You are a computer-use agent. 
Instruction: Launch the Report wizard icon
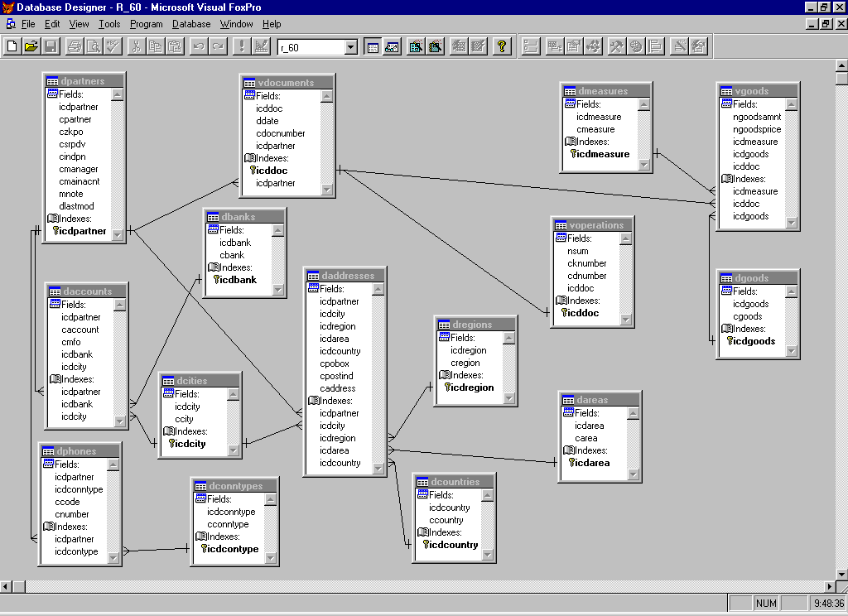[435, 46]
